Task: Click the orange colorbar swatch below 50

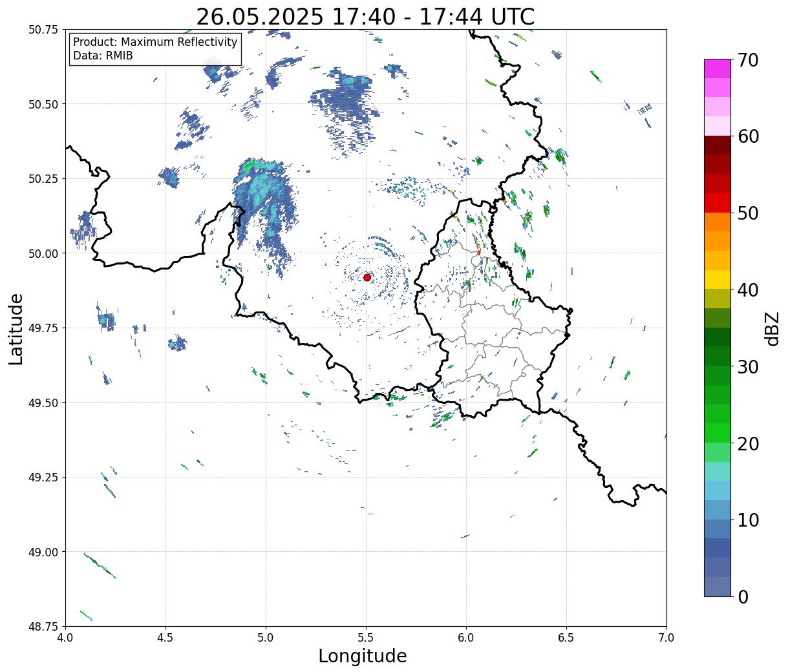Action: point(718,222)
